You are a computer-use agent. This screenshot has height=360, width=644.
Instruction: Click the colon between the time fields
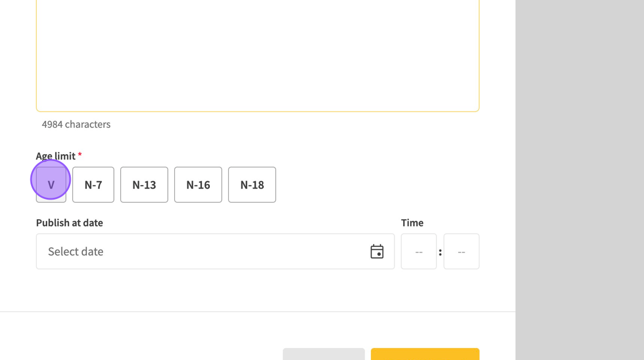440,252
